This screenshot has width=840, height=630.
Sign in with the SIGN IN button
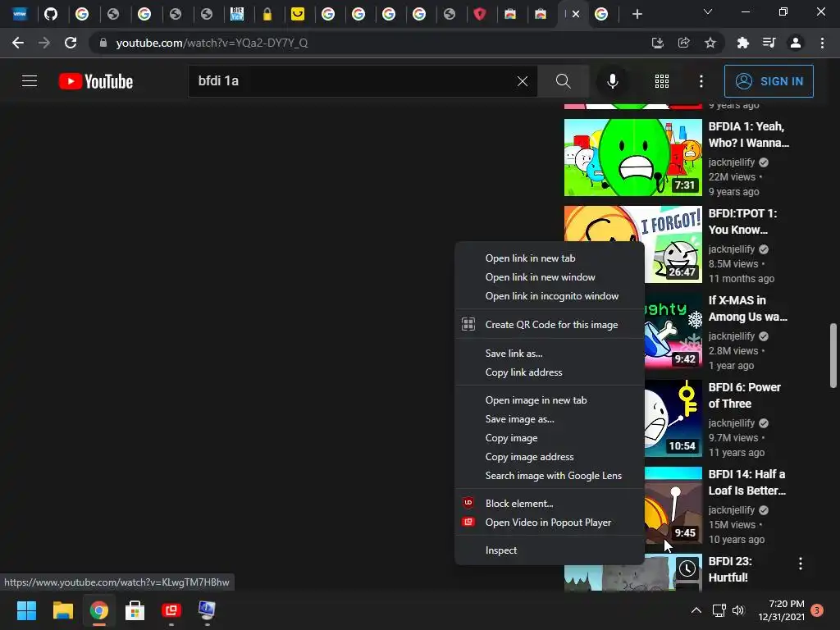point(769,81)
